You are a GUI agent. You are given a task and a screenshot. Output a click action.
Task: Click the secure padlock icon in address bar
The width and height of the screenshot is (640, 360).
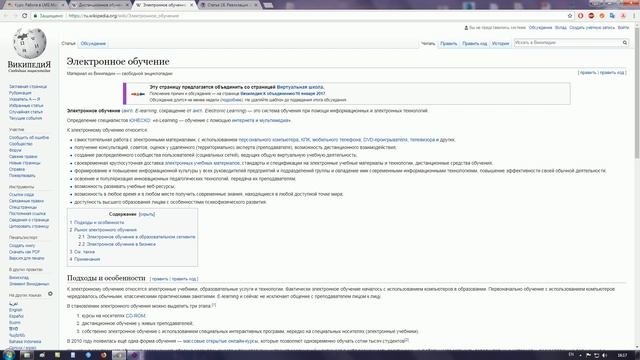pyautogui.click(x=36, y=16)
